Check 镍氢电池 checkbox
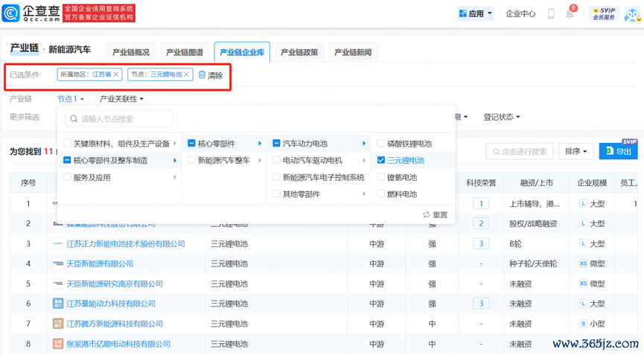644x355 pixels. tap(381, 177)
